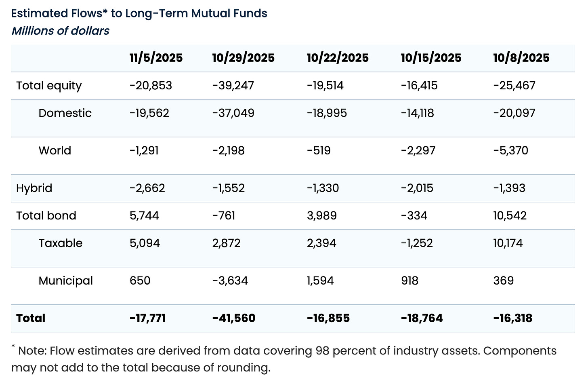Screen dimensions: 588x384
Task: Click the 10/8/2025 column header
Action: (x=521, y=58)
